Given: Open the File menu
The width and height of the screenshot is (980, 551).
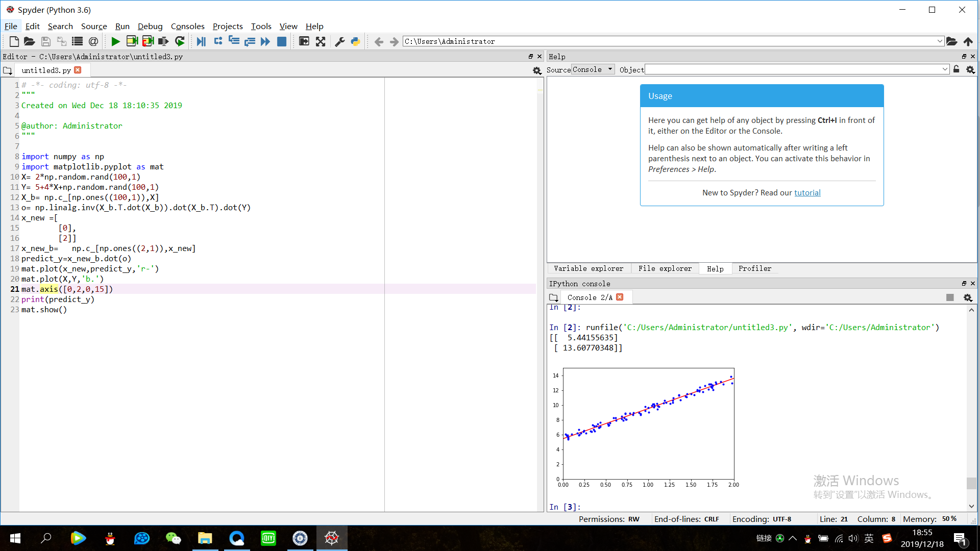Looking at the screenshot, I should 11,26.
